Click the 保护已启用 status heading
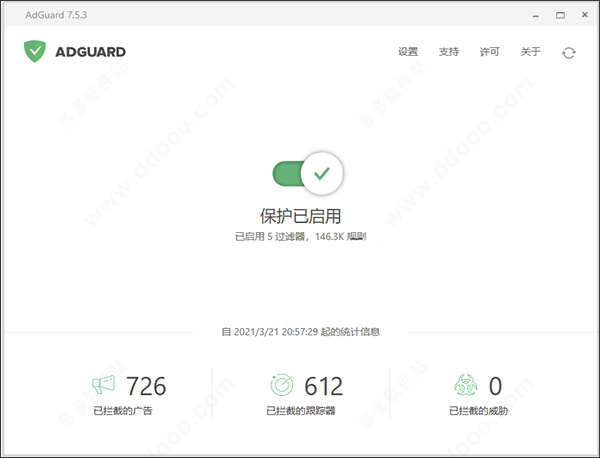This screenshot has width=600, height=458. click(x=300, y=216)
